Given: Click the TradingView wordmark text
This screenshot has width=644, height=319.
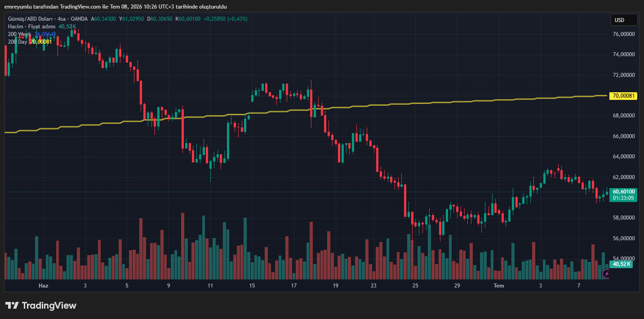Looking at the screenshot, I should (x=49, y=306).
